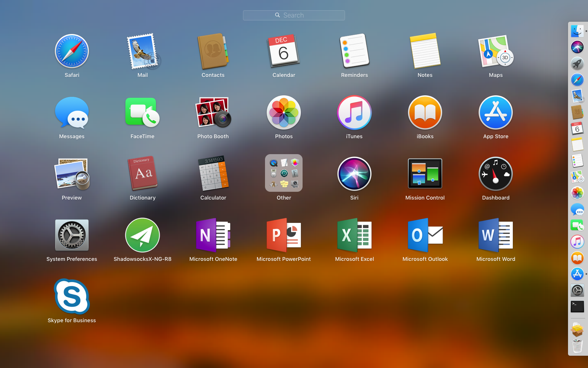Click the Maps icon in the Dock
This screenshot has height=368, width=588.
pos(577,177)
